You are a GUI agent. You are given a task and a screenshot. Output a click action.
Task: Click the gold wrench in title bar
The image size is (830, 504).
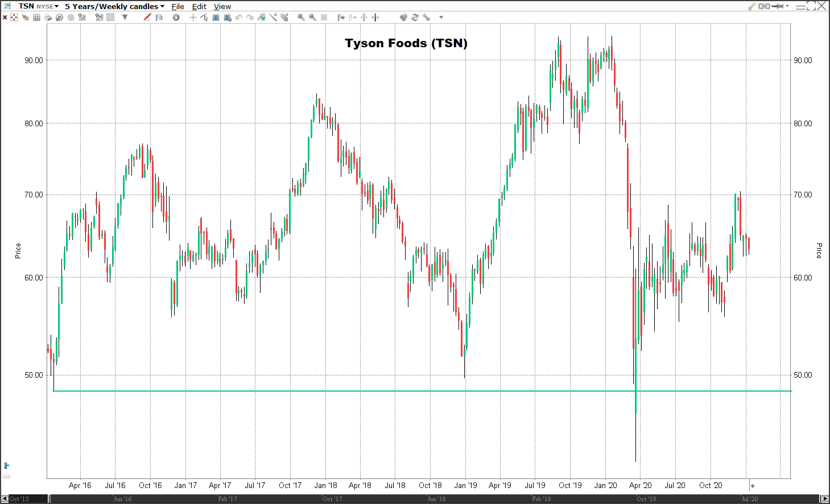click(x=751, y=6)
